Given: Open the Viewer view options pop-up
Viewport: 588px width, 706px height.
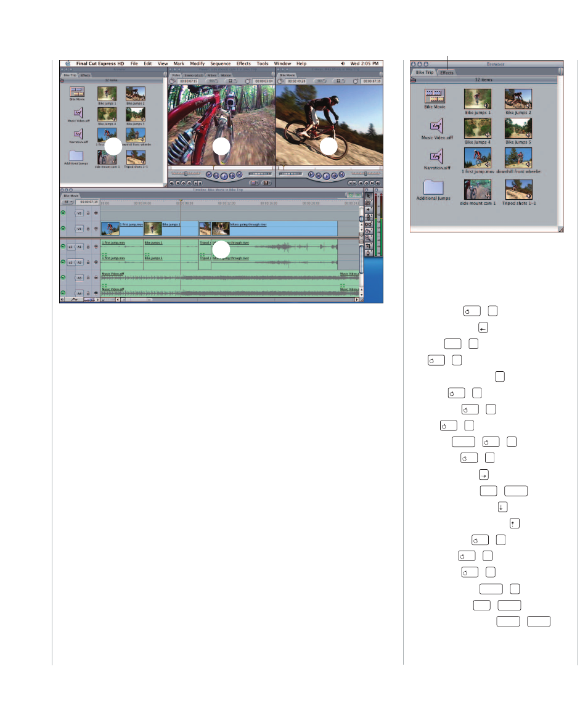Looking at the screenshot, I should point(232,81).
